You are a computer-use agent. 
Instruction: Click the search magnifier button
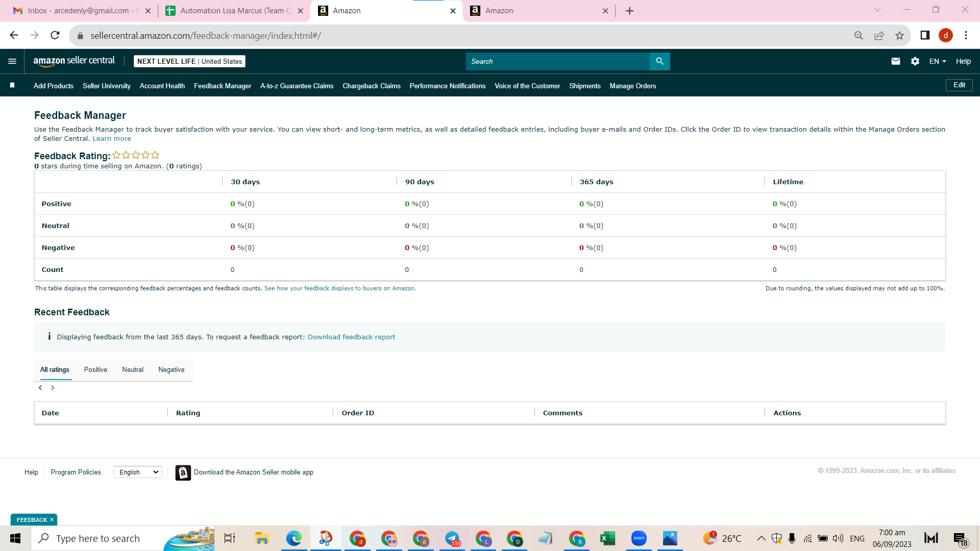[x=659, y=61]
